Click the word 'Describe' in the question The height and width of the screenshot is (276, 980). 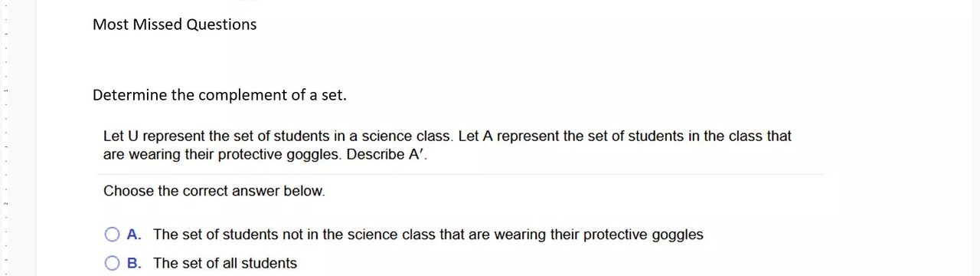[x=376, y=154]
